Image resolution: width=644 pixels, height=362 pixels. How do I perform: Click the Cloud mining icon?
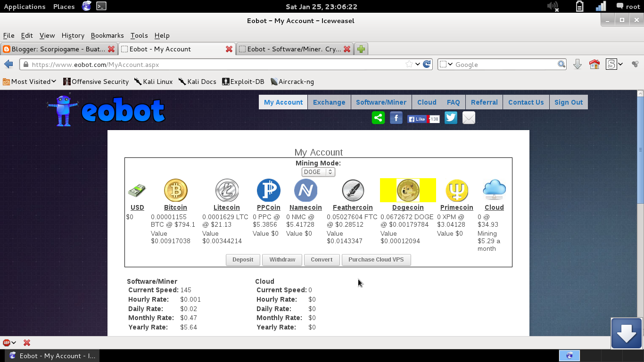(x=494, y=190)
